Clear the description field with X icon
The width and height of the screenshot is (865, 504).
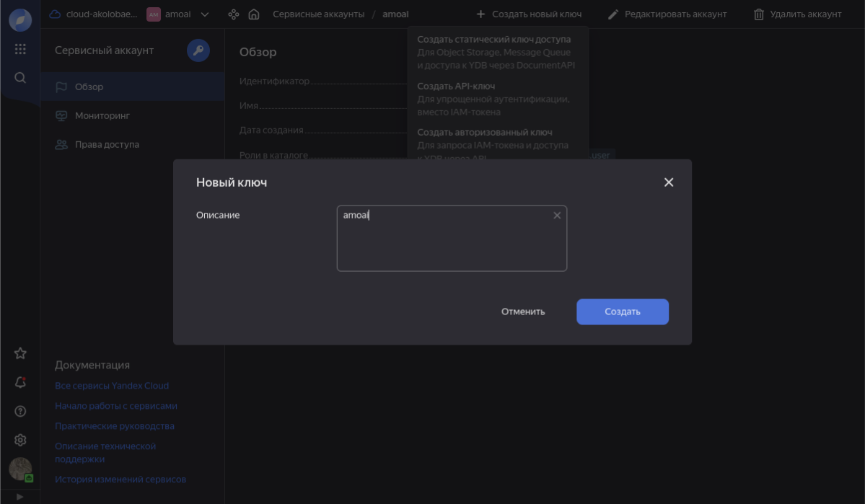click(x=557, y=216)
